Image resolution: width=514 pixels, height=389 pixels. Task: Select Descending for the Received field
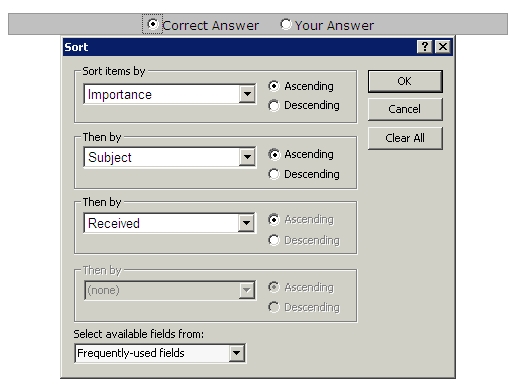click(274, 240)
